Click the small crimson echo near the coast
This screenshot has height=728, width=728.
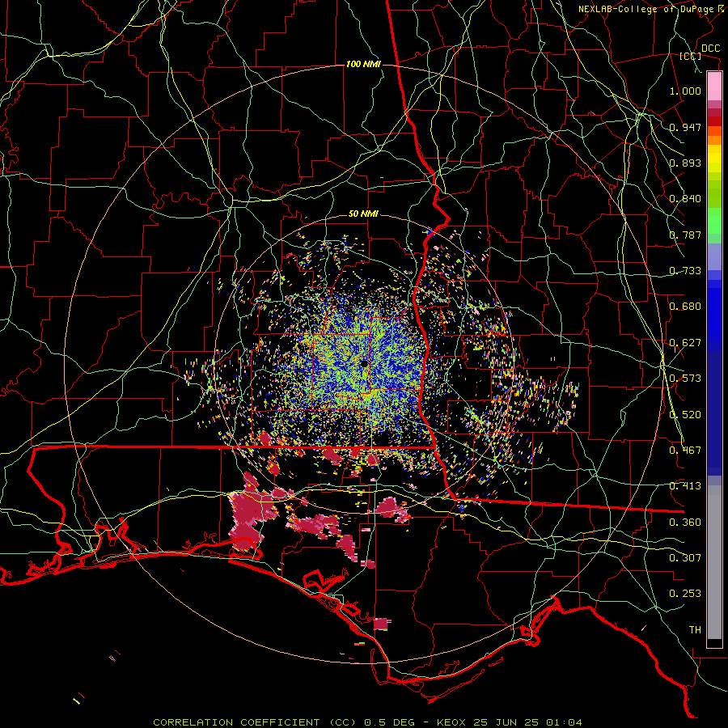381,624
